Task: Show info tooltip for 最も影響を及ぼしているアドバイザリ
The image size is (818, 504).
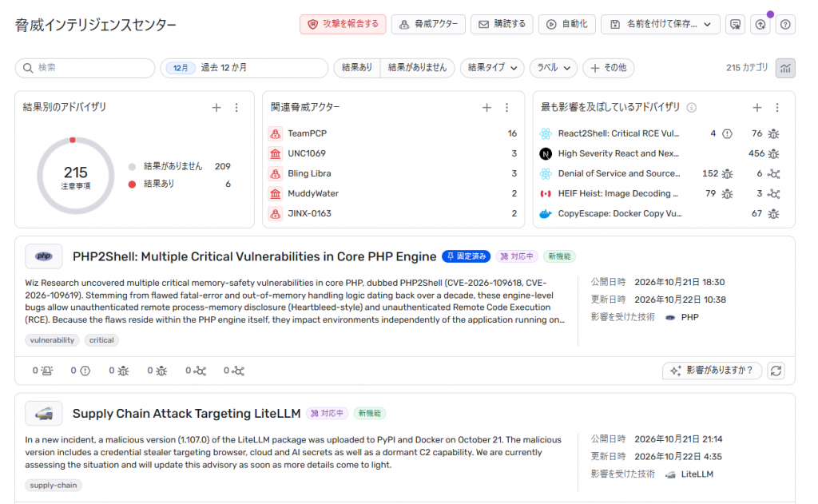Action: 691,108
